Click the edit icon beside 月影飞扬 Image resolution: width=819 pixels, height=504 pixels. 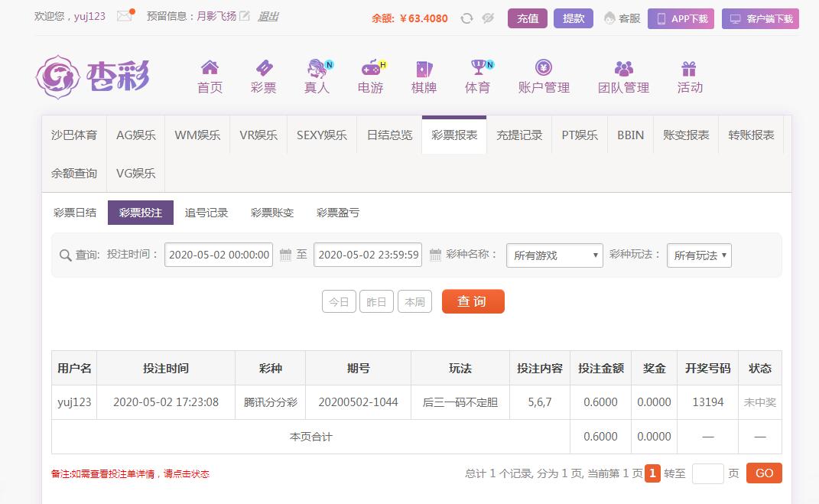point(245,16)
